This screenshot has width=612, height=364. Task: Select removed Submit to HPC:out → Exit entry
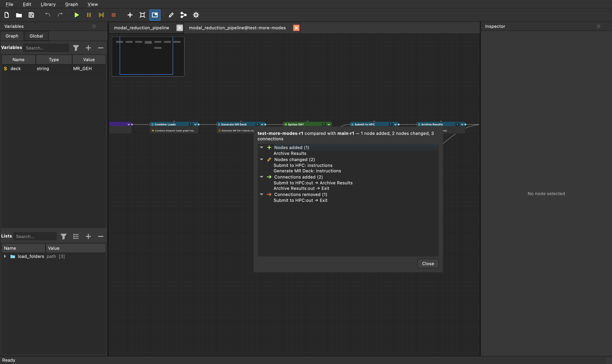click(301, 200)
